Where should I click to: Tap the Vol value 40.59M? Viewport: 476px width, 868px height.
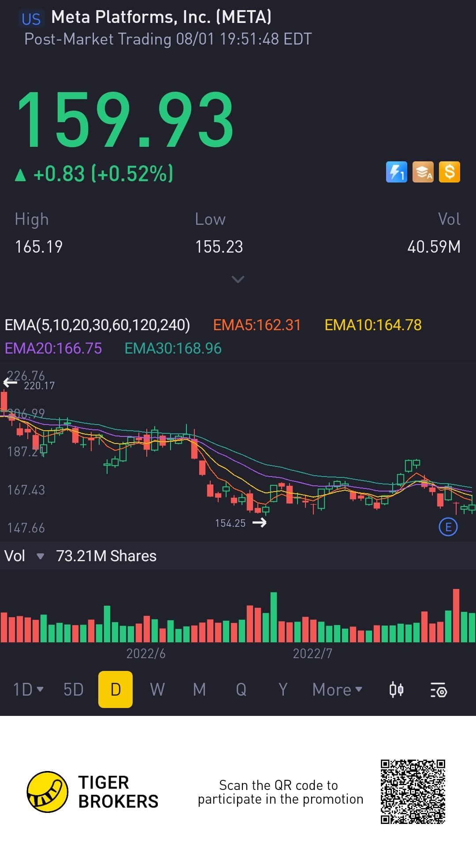(x=434, y=247)
